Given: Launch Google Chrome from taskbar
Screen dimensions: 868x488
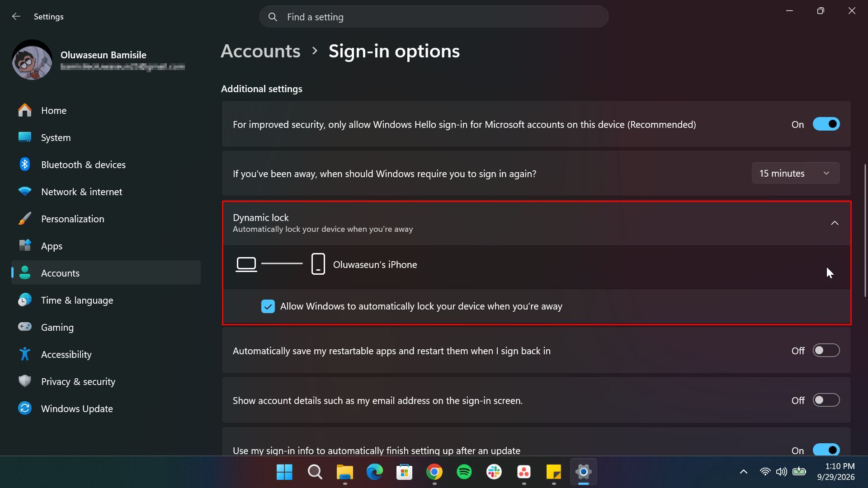Looking at the screenshot, I should pos(434,472).
